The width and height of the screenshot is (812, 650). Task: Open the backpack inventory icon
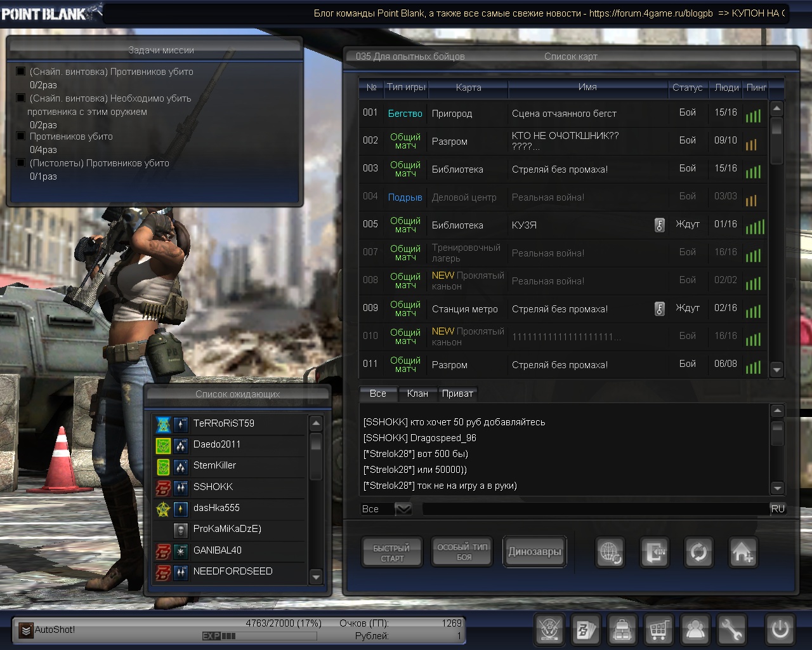[622, 629]
